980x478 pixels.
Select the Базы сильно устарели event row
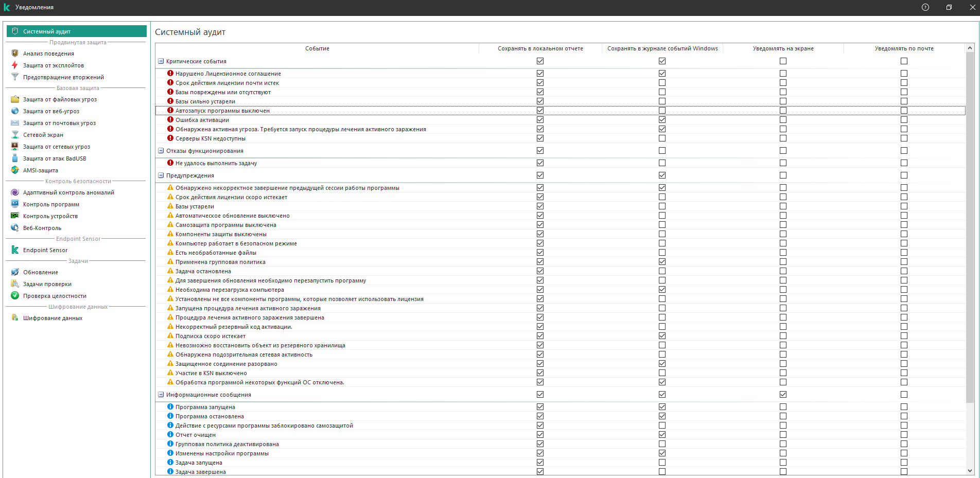[x=560, y=101]
